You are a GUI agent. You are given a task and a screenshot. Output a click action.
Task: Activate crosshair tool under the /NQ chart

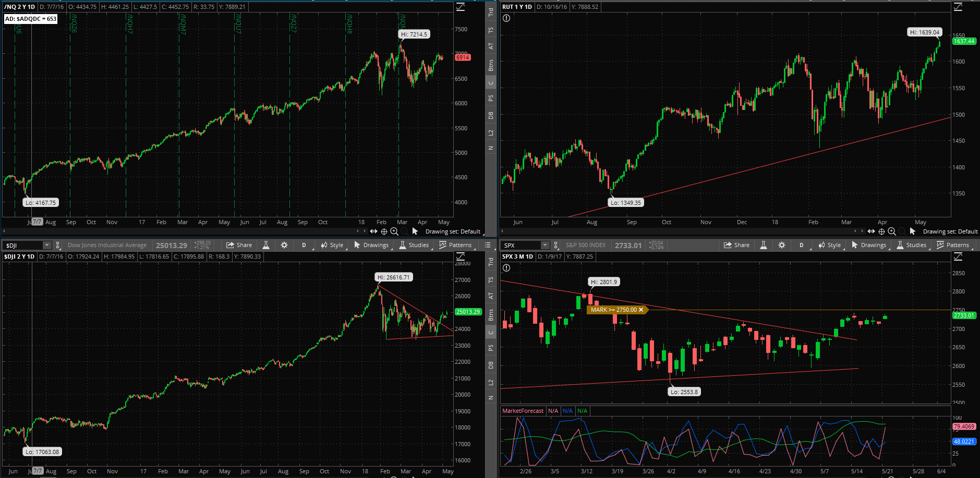[384, 231]
